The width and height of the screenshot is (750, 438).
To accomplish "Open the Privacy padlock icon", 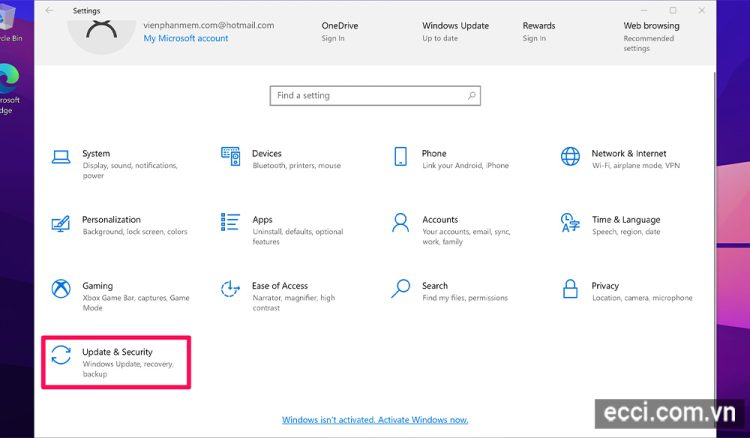I will click(570, 289).
